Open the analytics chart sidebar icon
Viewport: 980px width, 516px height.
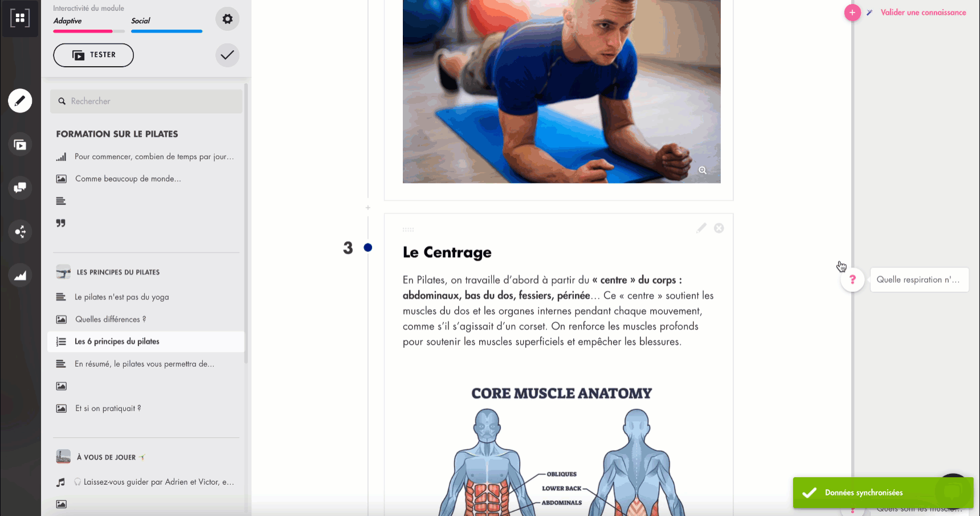click(x=20, y=275)
